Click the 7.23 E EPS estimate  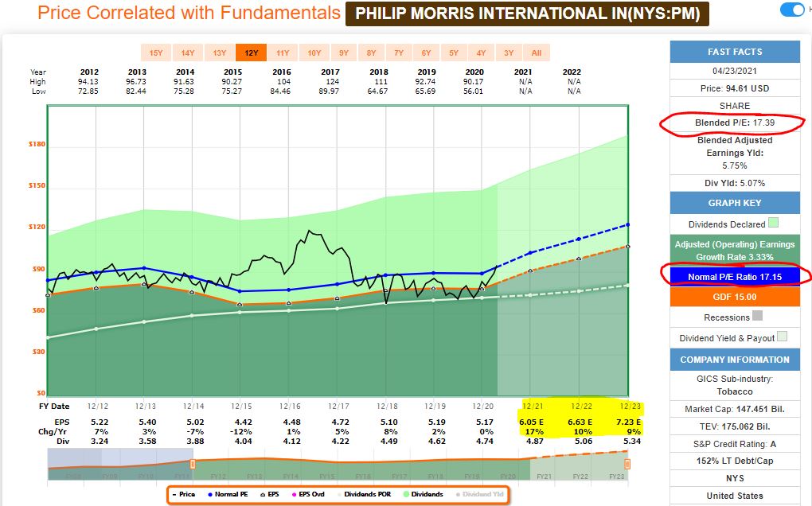pos(628,422)
